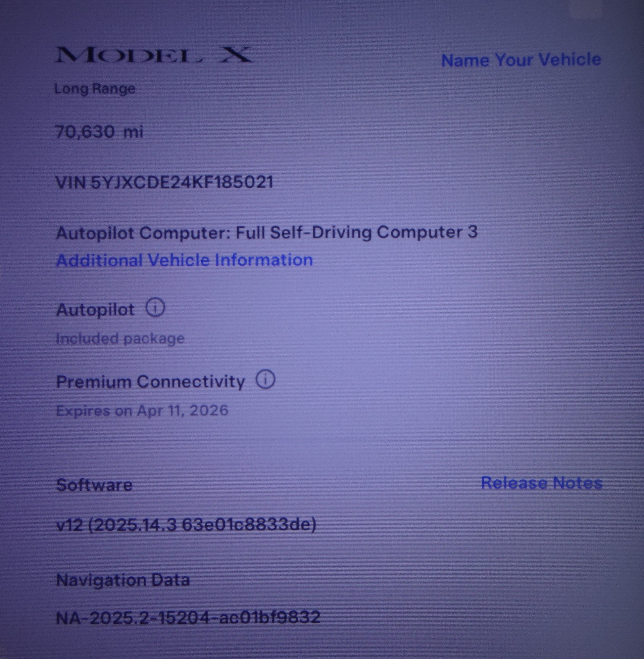Open Name Your Vehicle link

tap(521, 60)
